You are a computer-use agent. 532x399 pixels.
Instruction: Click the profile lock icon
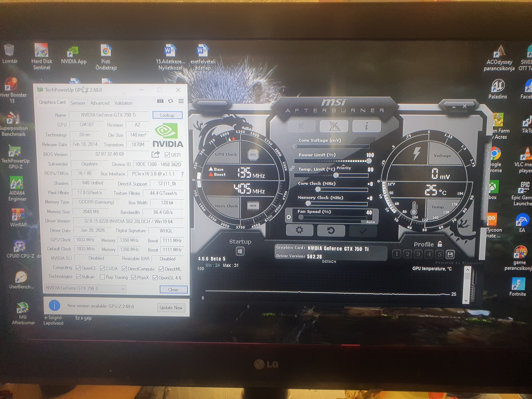point(440,244)
